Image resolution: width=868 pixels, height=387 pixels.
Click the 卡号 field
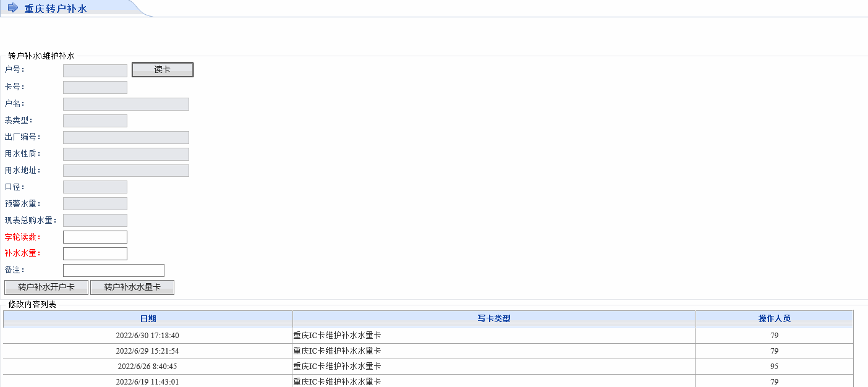pyautogui.click(x=95, y=87)
